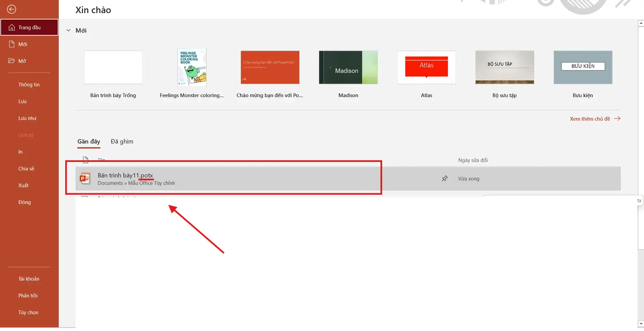The height and width of the screenshot is (331, 644).
Task: Open Tùy chọn options
Action: coord(29,312)
